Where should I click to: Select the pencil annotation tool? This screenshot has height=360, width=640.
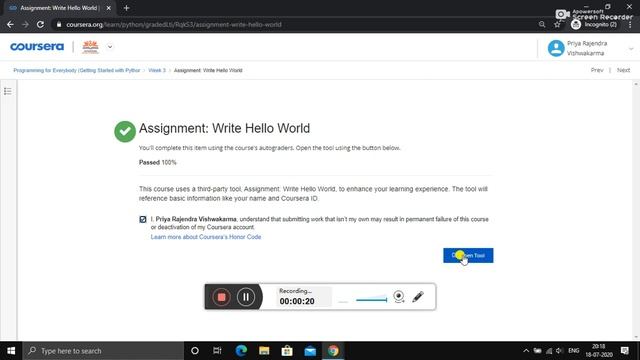tap(418, 297)
